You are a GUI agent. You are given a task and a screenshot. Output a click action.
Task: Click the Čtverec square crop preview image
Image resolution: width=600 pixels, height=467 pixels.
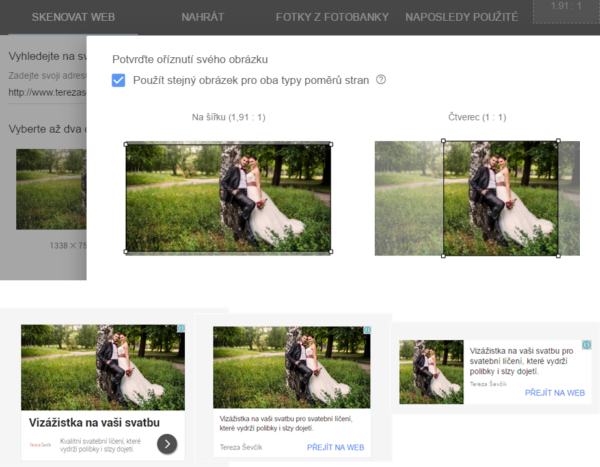(500, 197)
